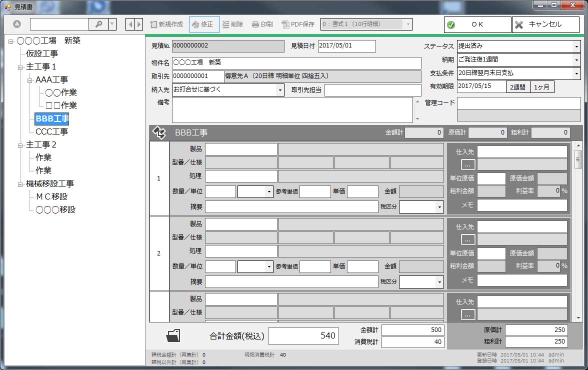The width and height of the screenshot is (588, 370).
Task: Collapse the ○○○工場 新築 root node
Action: (11, 41)
